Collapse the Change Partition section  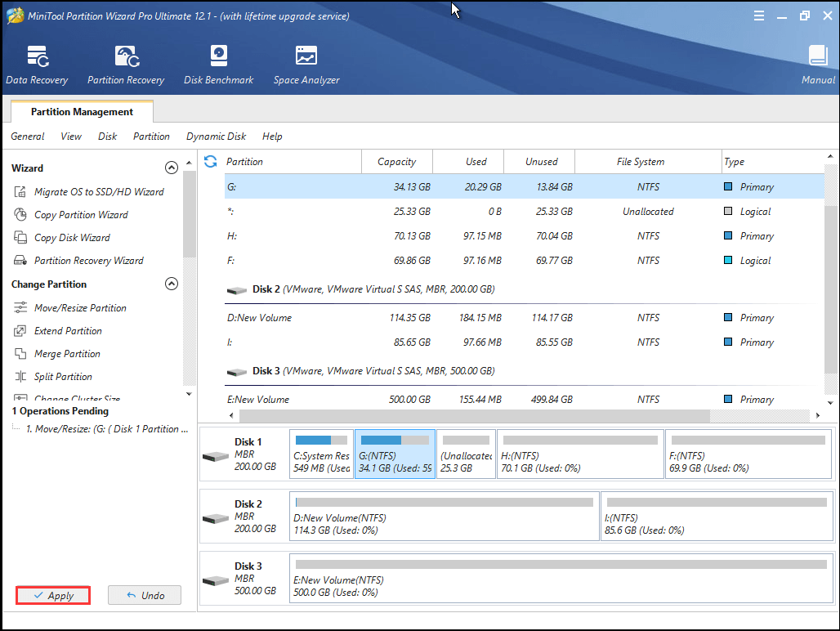[x=172, y=284]
